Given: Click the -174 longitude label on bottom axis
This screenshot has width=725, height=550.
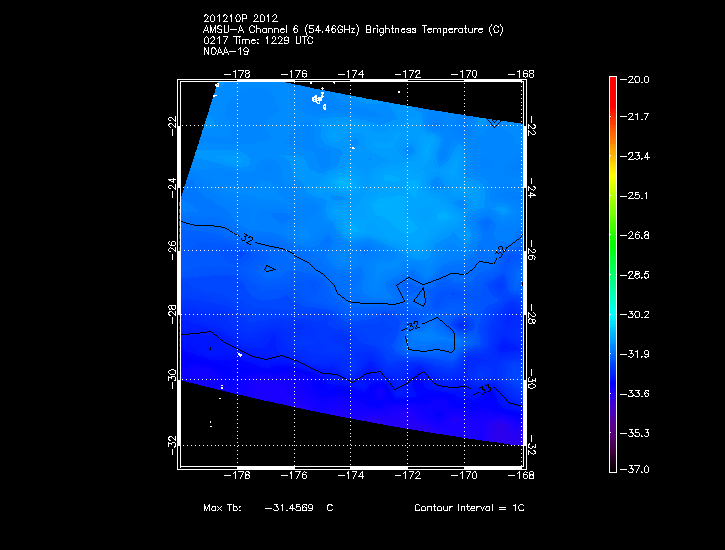Looking at the screenshot, I should coord(353,476).
